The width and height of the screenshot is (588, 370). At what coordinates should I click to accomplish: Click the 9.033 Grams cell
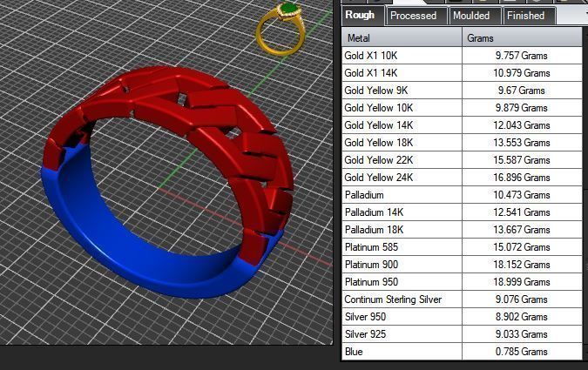[521, 334]
